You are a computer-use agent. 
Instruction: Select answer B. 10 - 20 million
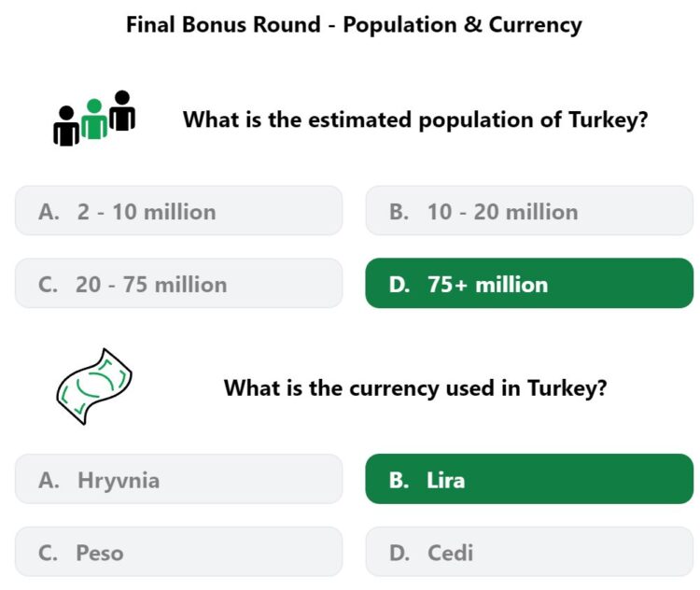click(x=529, y=211)
